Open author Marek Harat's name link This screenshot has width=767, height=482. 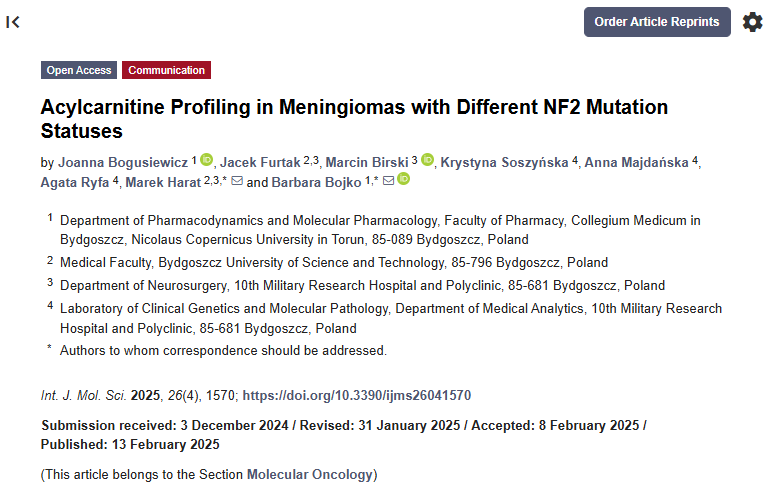[x=163, y=183]
